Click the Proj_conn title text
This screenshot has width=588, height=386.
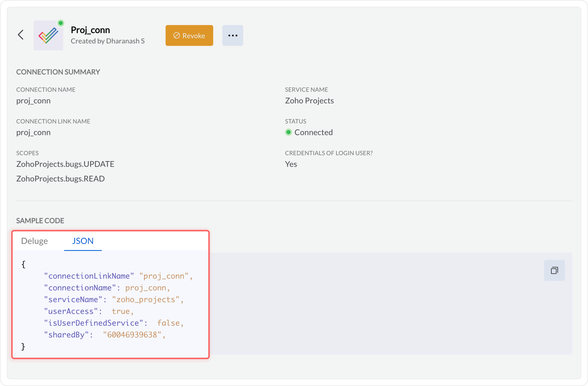[90, 30]
